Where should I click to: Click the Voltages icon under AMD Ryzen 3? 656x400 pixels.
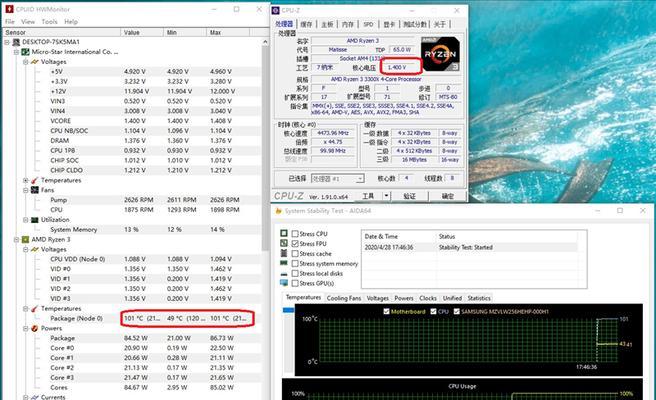(35, 249)
